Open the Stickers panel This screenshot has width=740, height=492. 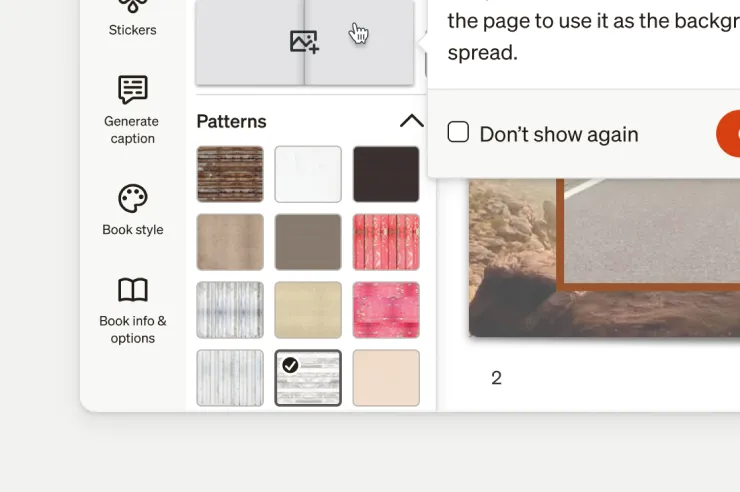[x=133, y=19]
